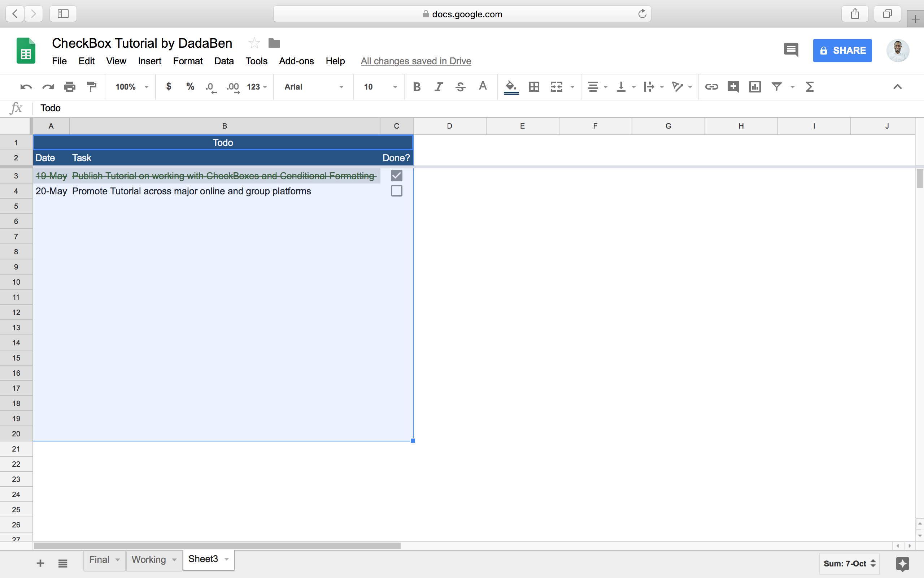Open the zoom 100% dropdown

[131, 87]
